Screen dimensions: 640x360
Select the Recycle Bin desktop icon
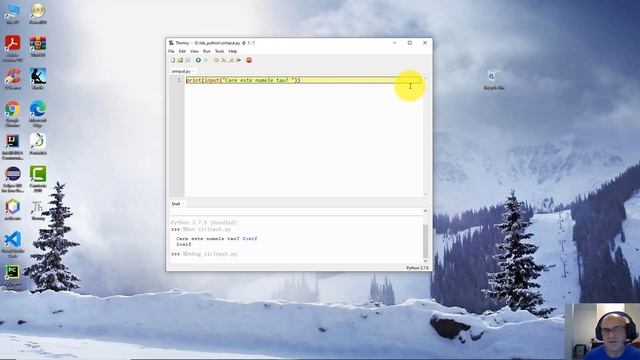[x=493, y=79]
